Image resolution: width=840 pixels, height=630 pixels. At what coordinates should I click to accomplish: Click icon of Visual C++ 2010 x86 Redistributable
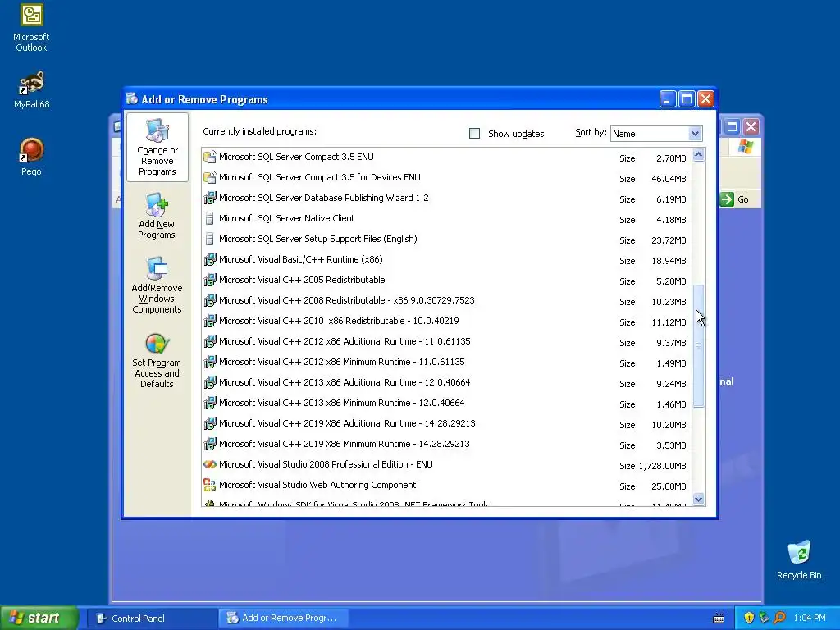210,321
